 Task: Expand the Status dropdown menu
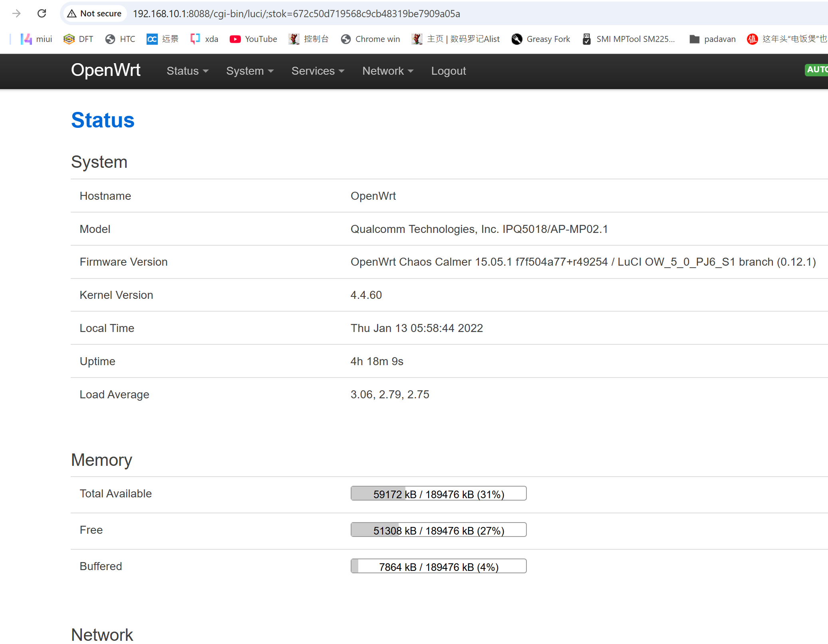[x=187, y=71]
